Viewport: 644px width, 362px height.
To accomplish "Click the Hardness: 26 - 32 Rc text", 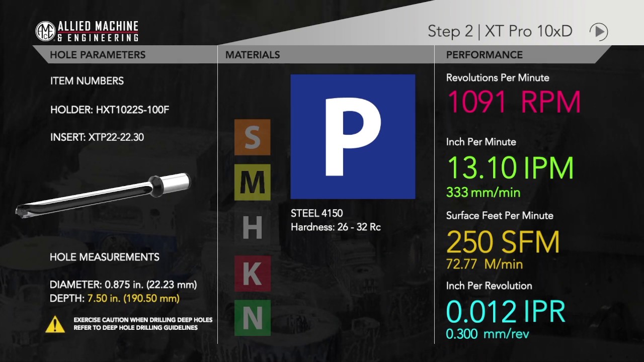I will click(336, 227).
